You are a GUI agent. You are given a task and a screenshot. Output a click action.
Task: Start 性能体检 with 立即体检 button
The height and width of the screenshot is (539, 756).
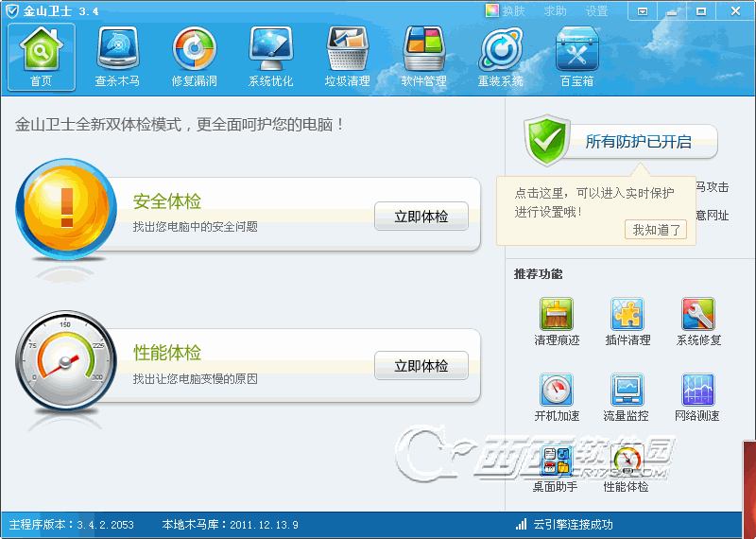pyautogui.click(x=421, y=366)
